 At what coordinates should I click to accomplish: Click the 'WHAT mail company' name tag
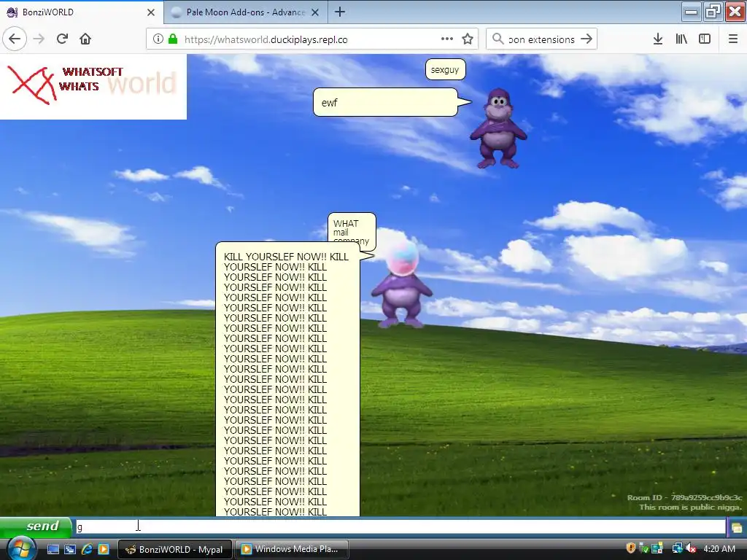[x=352, y=231]
